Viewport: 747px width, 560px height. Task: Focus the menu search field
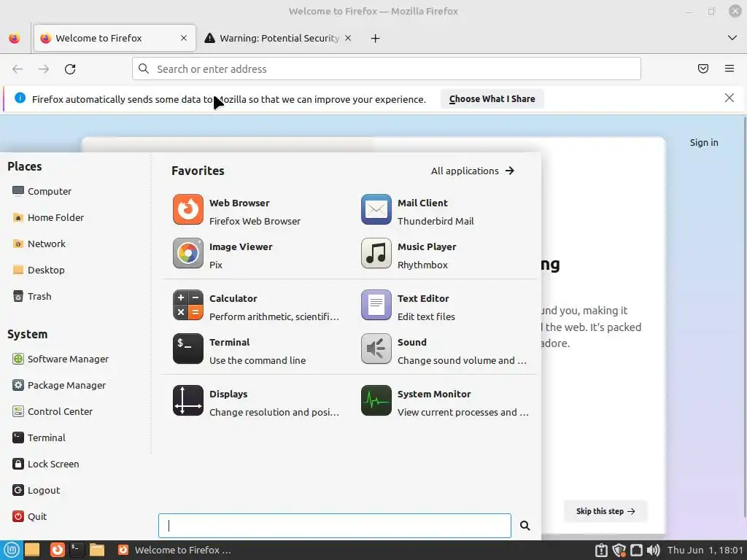click(334, 525)
